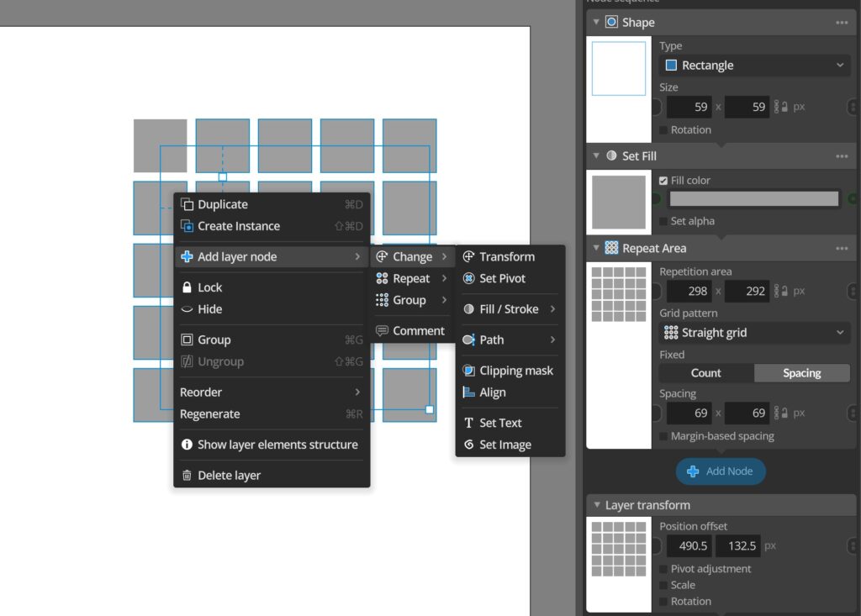Open the Straight grid pattern dropdown
The height and width of the screenshot is (616, 861).
point(754,333)
